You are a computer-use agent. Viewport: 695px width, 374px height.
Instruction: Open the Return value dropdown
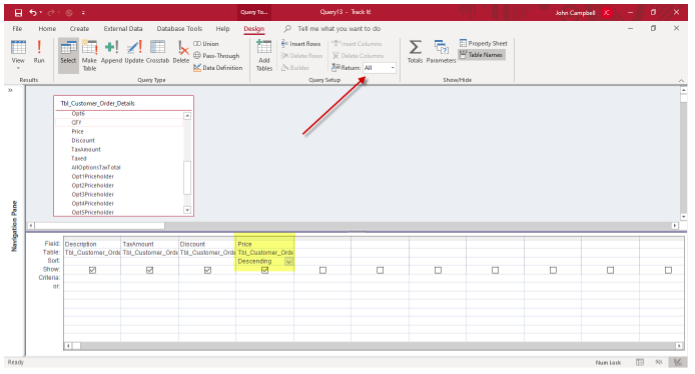pos(392,68)
